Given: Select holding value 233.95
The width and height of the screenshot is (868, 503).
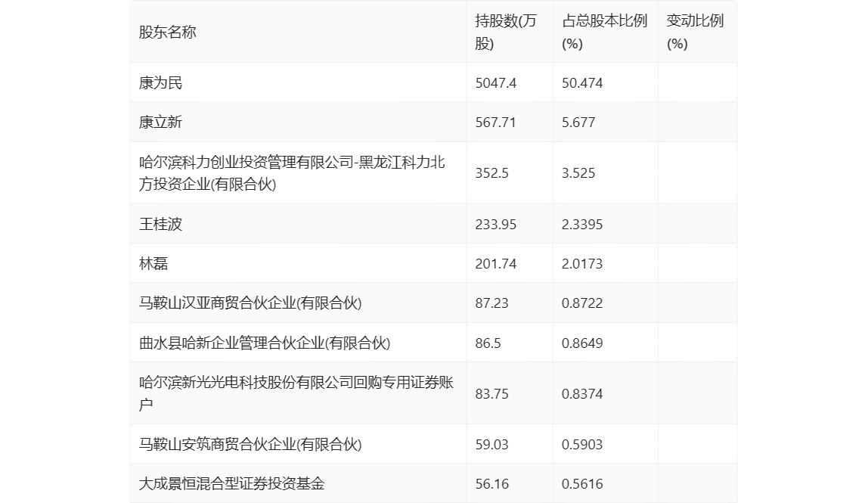Looking at the screenshot, I should pos(495,225).
